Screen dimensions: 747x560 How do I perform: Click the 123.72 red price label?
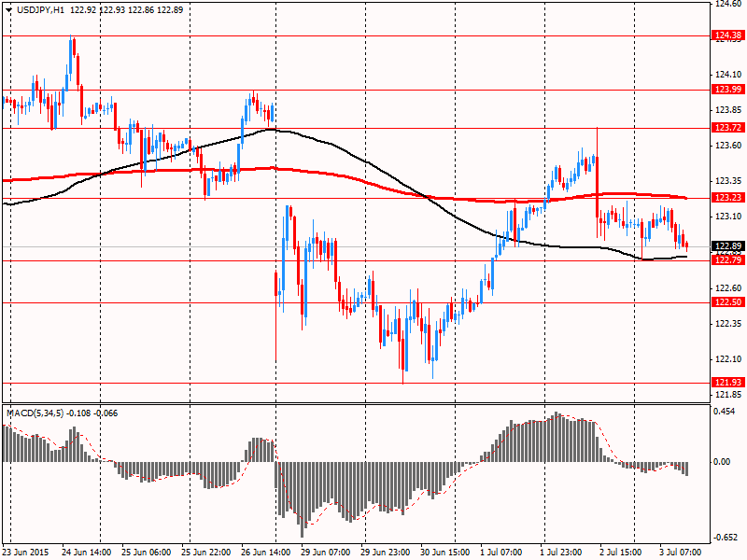point(727,127)
